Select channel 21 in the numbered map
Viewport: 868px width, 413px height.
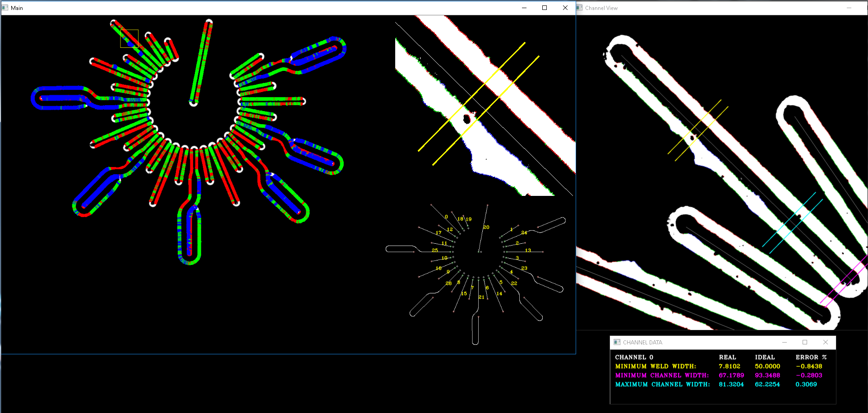481,297
